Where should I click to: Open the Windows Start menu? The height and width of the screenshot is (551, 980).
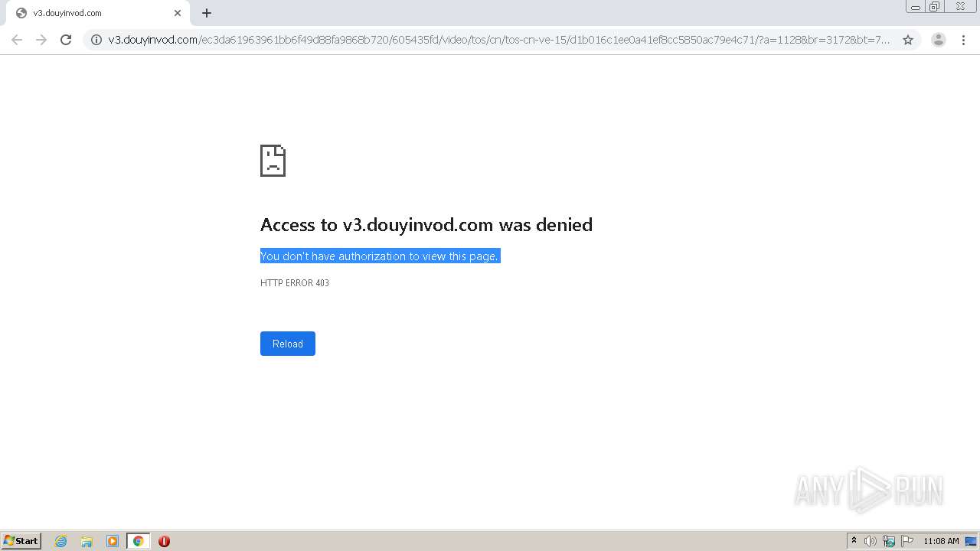point(21,541)
